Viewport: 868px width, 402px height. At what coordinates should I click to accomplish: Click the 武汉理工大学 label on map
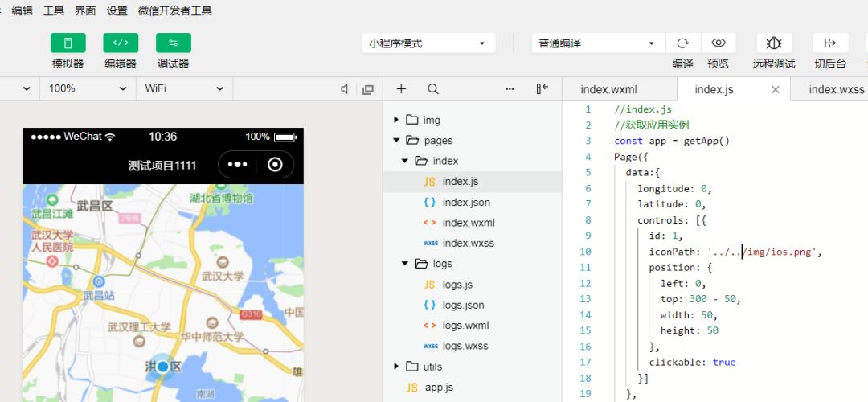tap(140, 327)
